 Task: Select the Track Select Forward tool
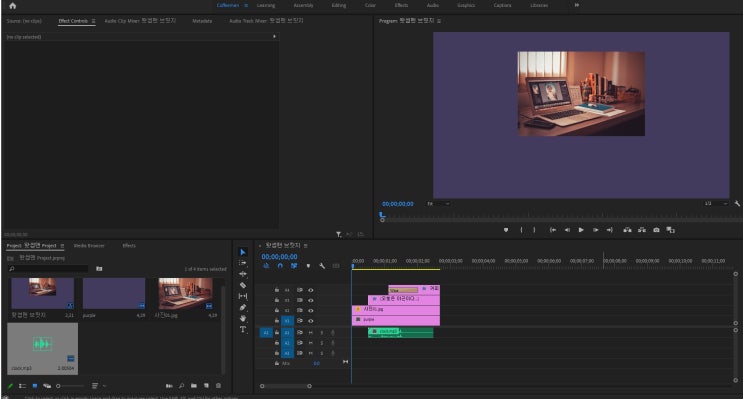tap(243, 263)
